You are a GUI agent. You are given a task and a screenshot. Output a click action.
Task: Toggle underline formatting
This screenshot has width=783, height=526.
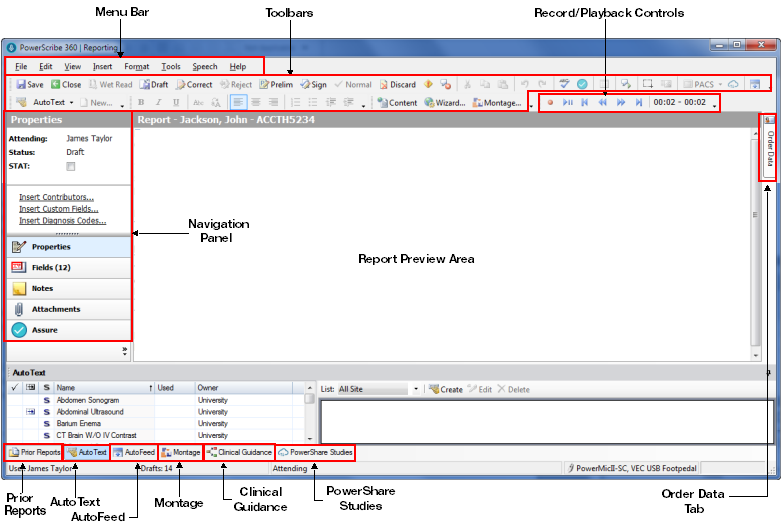pyautogui.click(x=176, y=102)
